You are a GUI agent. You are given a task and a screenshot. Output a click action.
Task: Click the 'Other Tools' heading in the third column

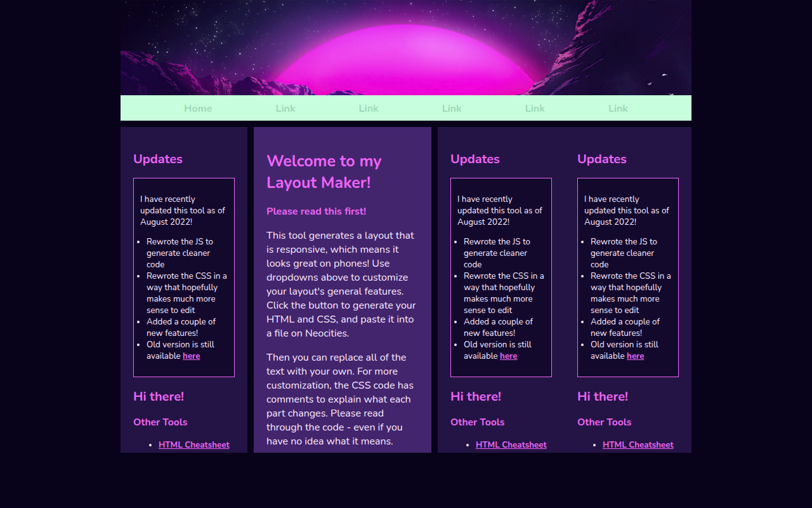[478, 422]
